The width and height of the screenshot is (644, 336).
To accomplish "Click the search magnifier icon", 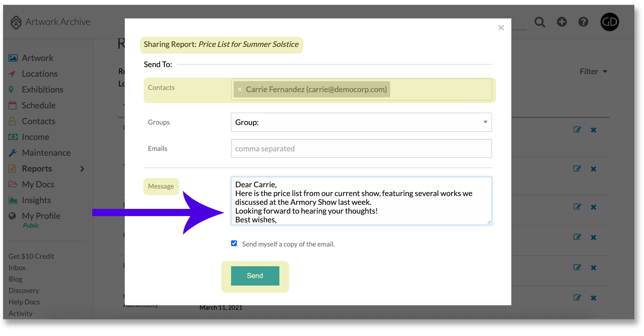I will tap(540, 22).
